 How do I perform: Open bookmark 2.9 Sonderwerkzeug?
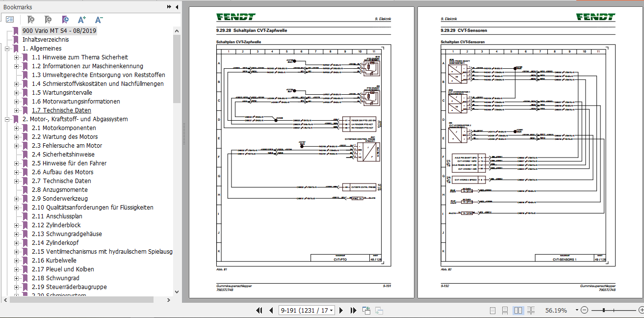pyautogui.click(x=59, y=199)
